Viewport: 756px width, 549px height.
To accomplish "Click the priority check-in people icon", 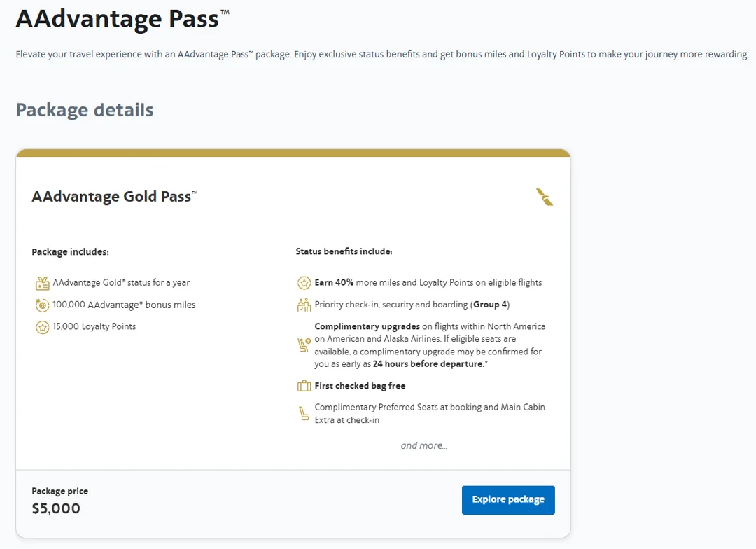I will pos(304,305).
